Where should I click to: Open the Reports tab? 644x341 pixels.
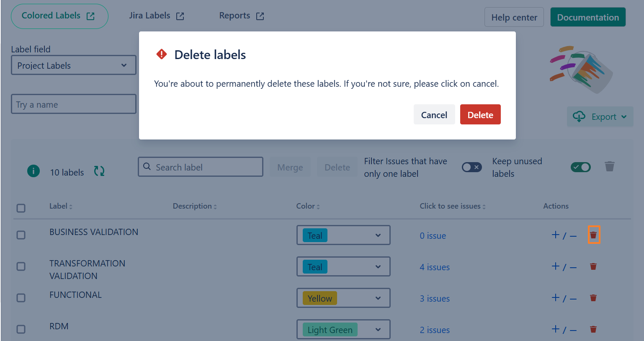click(241, 16)
